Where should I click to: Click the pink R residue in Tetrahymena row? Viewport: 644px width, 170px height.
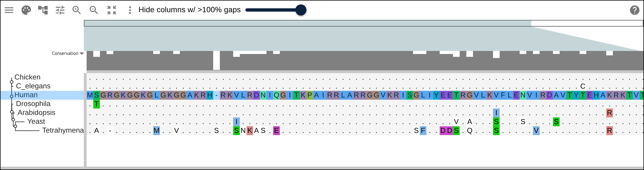click(610, 131)
